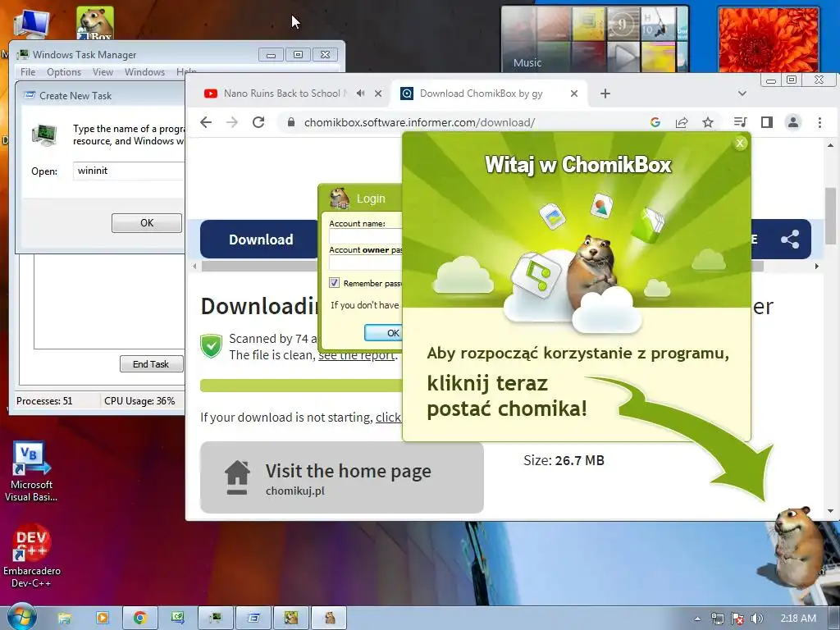
Task: Launch Windows Media Player from the taskbar
Action: click(102, 619)
